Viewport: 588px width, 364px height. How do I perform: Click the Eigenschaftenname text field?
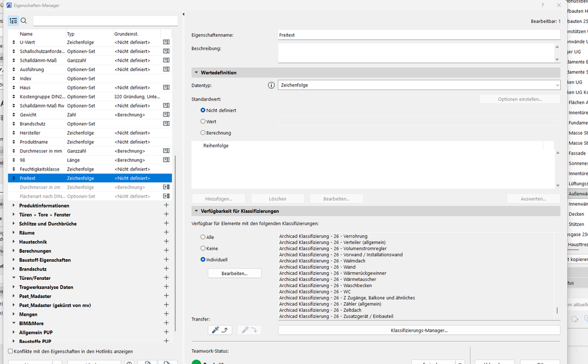point(418,35)
